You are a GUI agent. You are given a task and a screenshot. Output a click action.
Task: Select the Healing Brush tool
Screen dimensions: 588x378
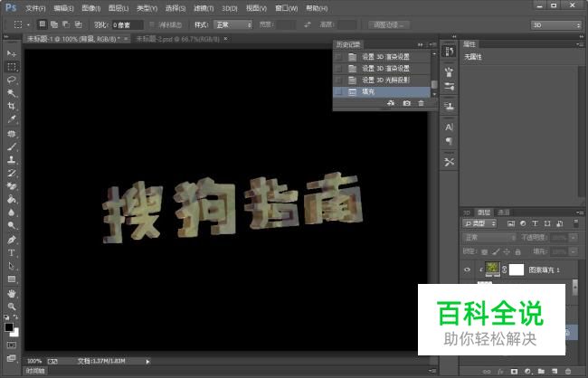click(x=12, y=134)
